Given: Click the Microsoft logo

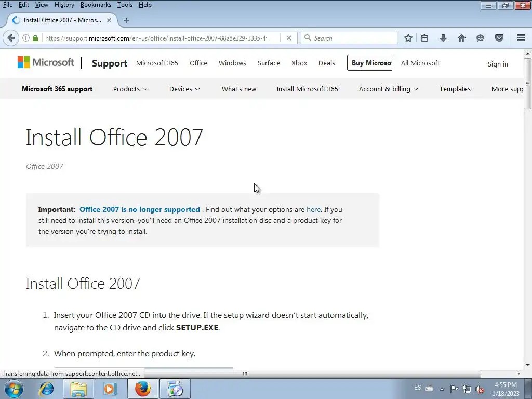Looking at the screenshot, I should click(46, 62).
